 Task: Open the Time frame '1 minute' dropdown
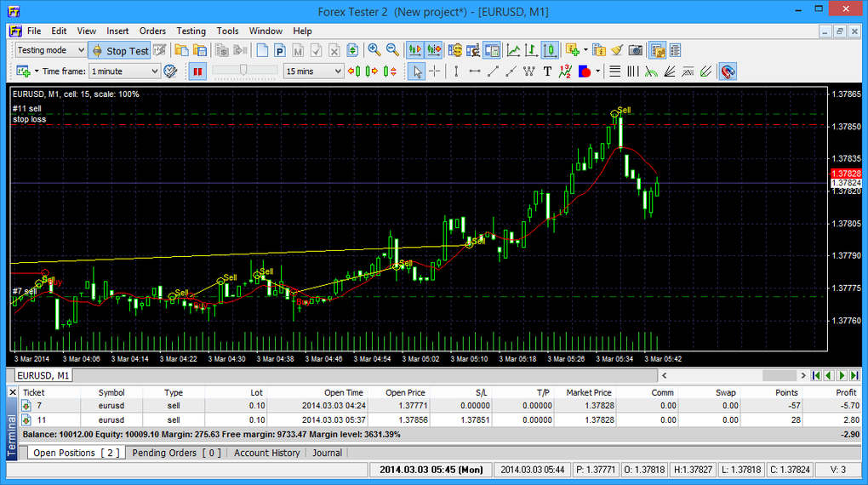point(124,71)
